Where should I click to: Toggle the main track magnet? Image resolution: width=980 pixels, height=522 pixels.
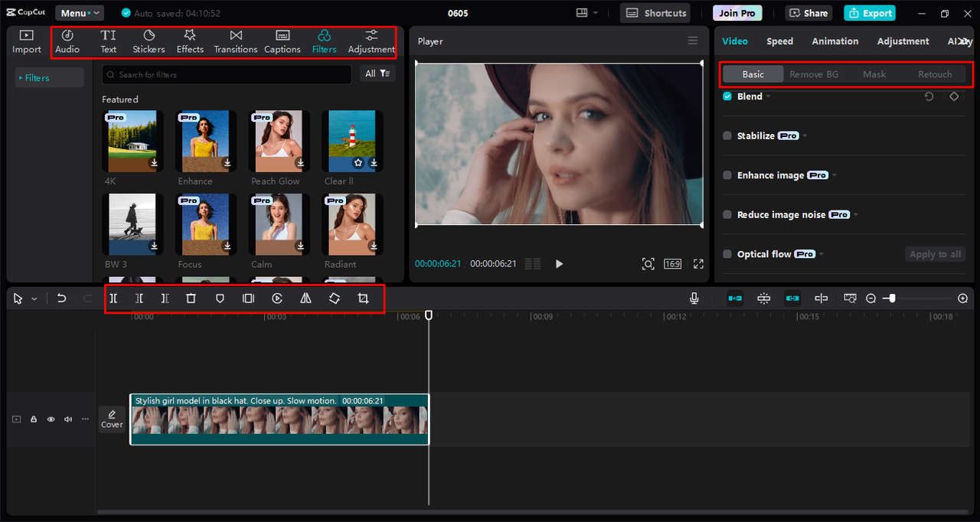click(735, 299)
